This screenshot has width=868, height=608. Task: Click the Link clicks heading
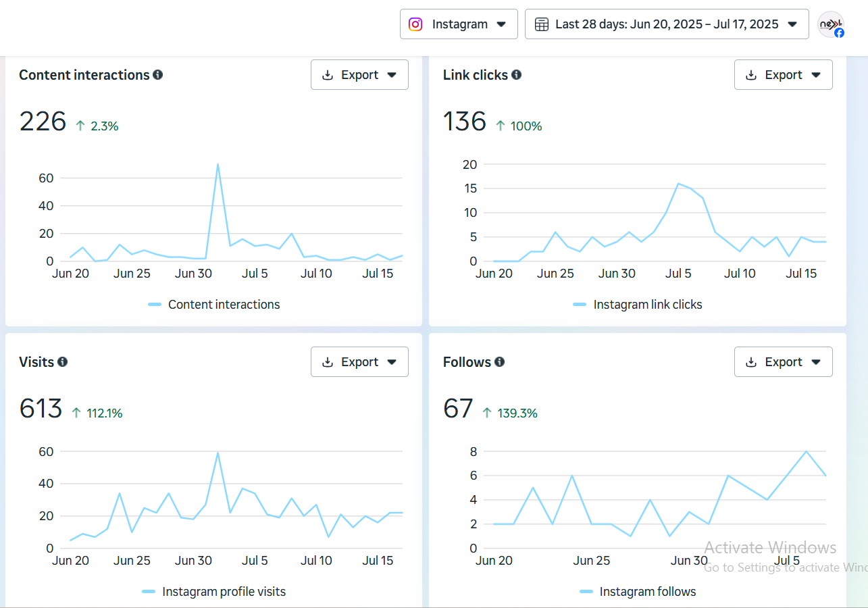476,75
